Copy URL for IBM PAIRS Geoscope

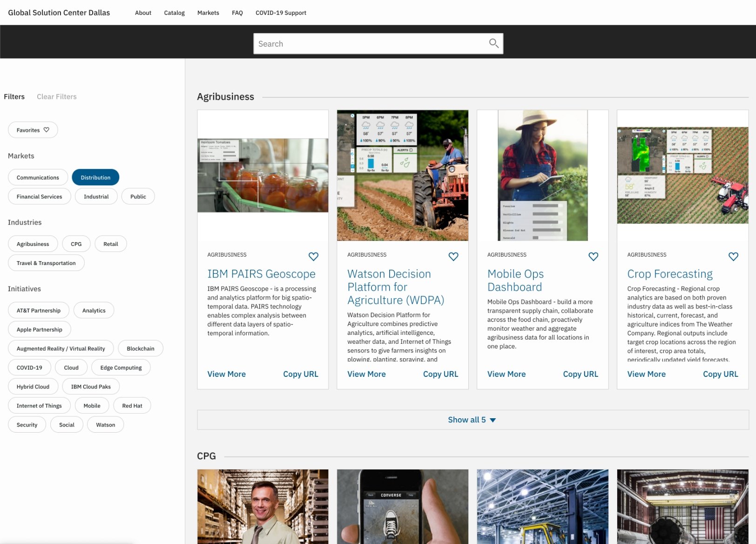point(301,374)
